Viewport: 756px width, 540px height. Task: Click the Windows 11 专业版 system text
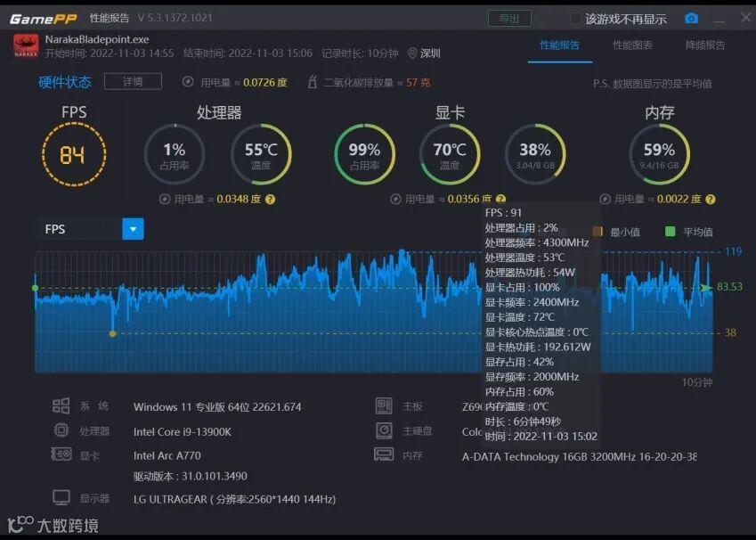(x=217, y=407)
